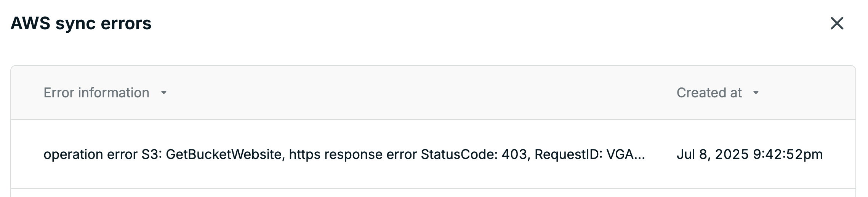868x197 pixels.
Task: Toggle sort caret beside Created at
Action: pyautogui.click(x=756, y=93)
